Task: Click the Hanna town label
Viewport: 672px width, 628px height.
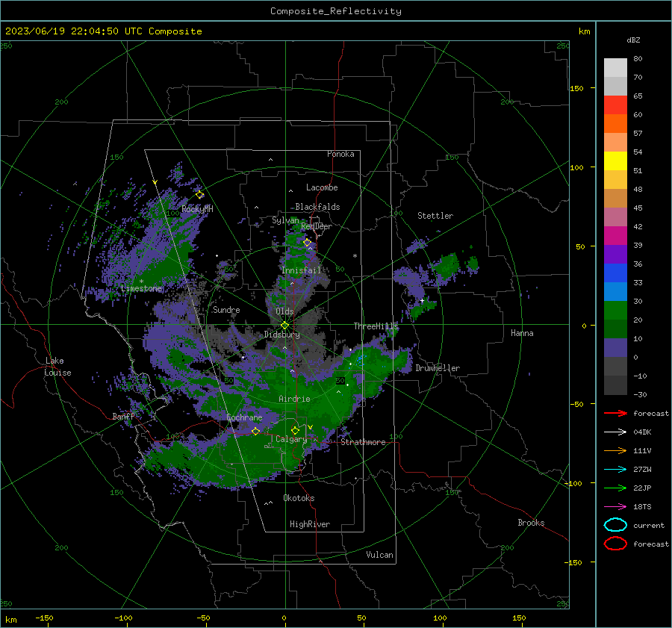Action: tap(522, 333)
